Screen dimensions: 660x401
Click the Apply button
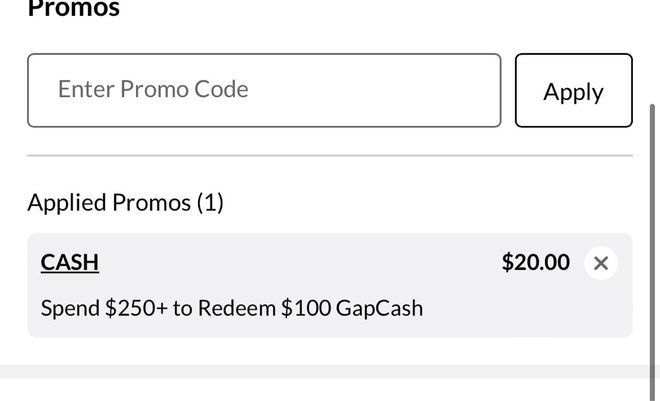click(573, 91)
